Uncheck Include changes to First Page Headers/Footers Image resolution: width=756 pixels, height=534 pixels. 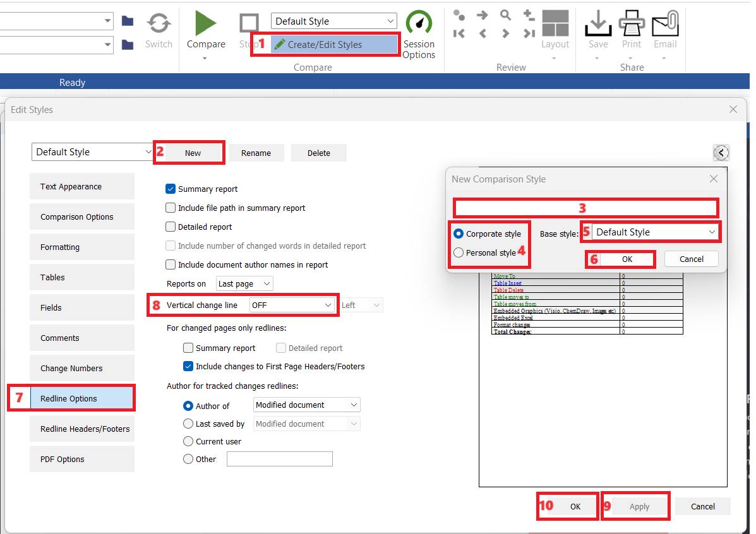coord(188,366)
